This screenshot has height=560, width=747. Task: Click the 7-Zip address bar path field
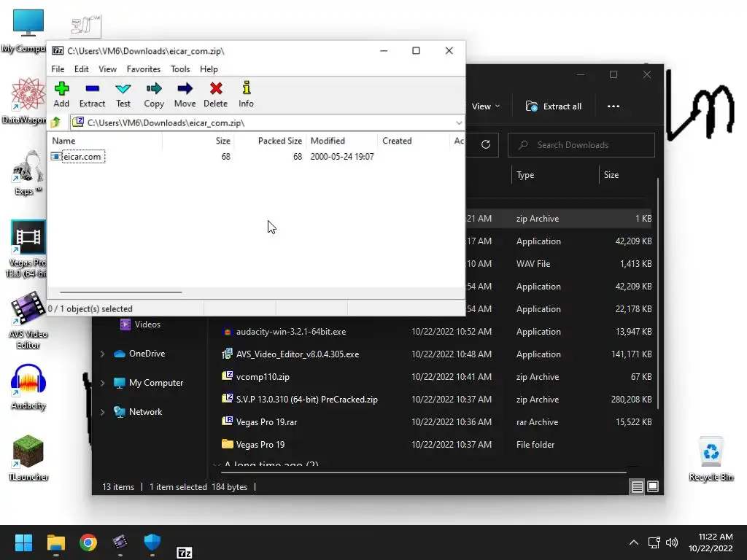[267, 122]
